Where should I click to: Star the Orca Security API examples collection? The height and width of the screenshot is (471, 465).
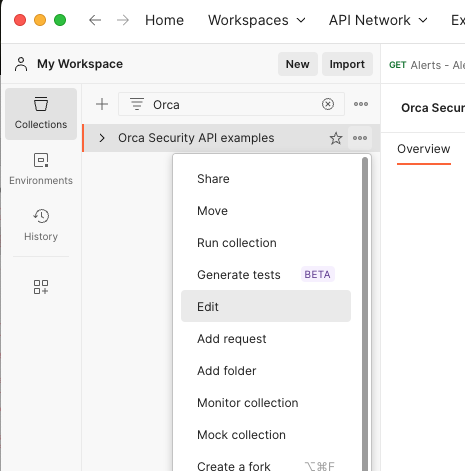coord(336,138)
